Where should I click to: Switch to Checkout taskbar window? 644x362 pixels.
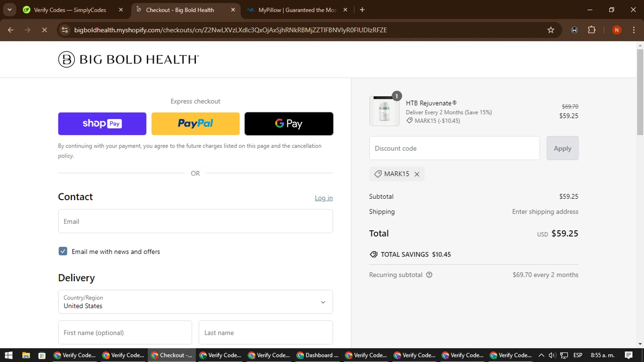pos(172,355)
